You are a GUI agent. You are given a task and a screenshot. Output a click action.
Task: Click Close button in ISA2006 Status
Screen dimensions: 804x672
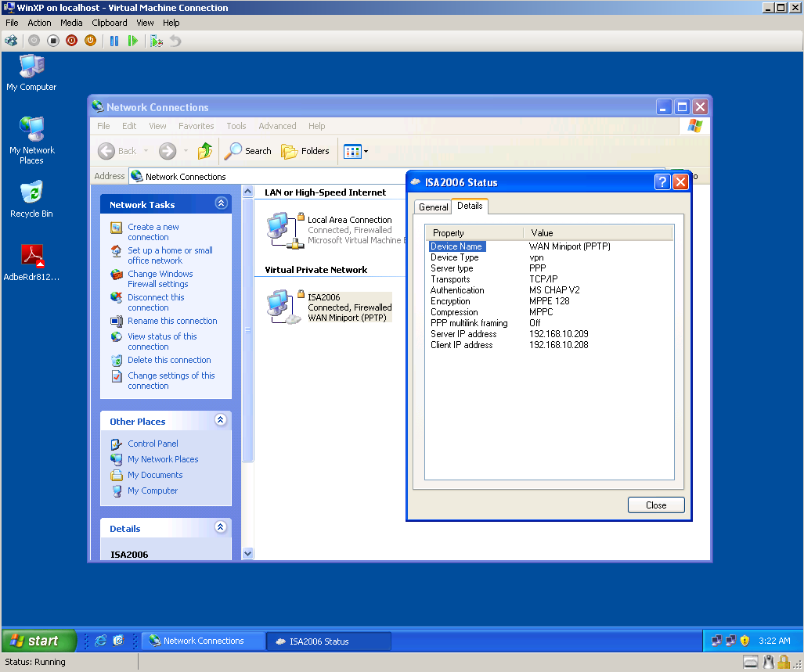(x=656, y=505)
